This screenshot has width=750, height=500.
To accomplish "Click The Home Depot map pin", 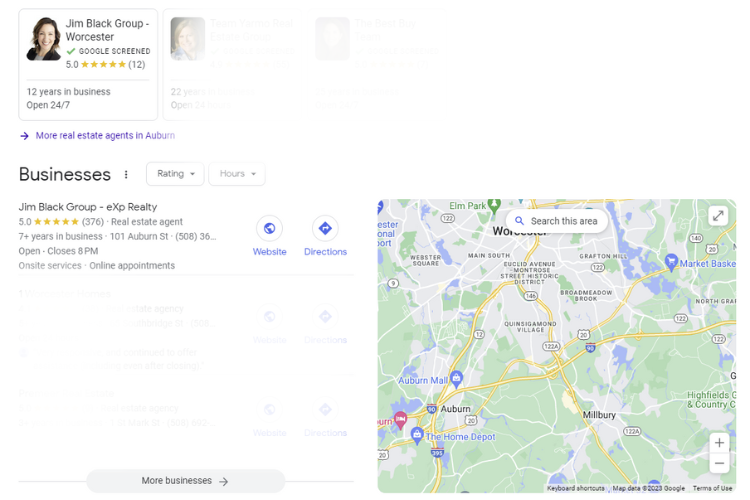I will point(417,435).
